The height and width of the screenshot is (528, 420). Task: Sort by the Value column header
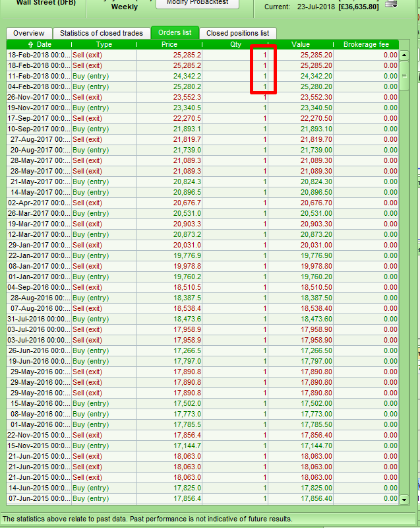click(301, 44)
